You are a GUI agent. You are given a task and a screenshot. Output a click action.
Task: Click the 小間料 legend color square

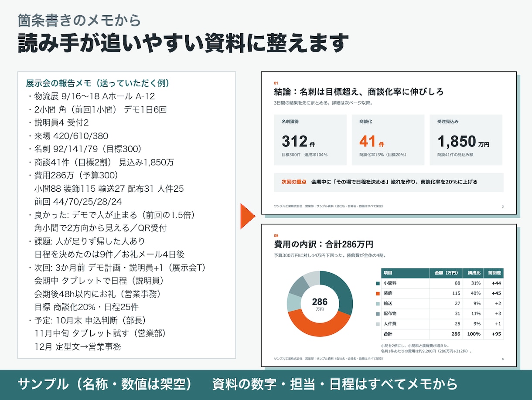click(377, 283)
